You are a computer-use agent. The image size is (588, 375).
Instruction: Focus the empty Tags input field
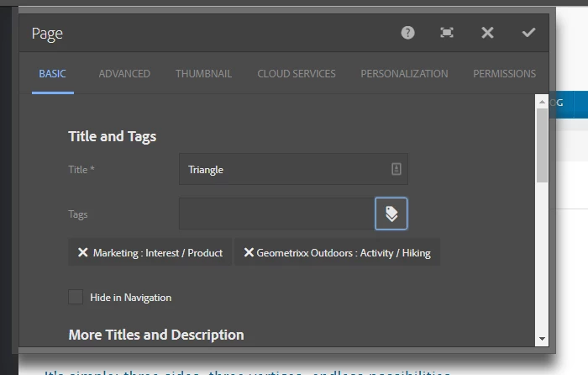click(x=276, y=214)
